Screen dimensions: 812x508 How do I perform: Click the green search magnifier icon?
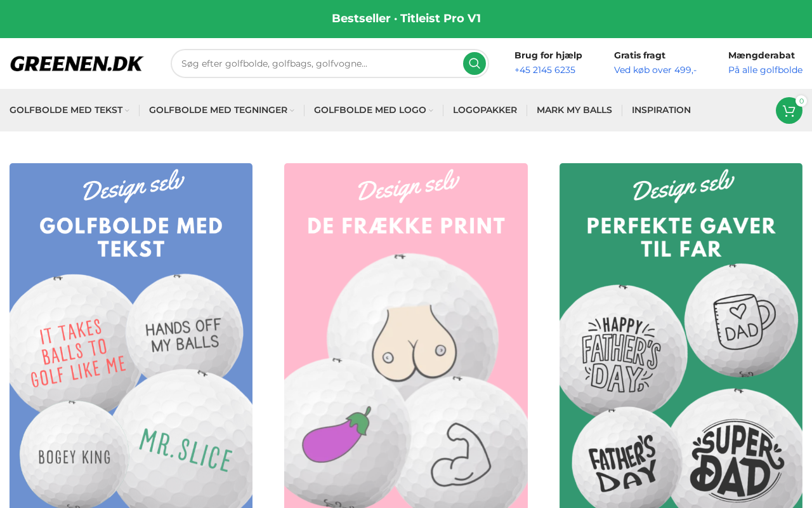pos(475,63)
